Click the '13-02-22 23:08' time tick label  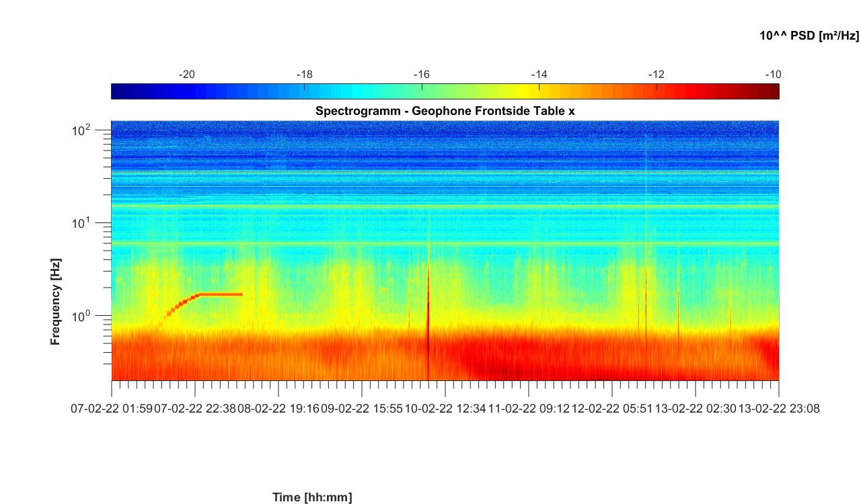pos(779,408)
